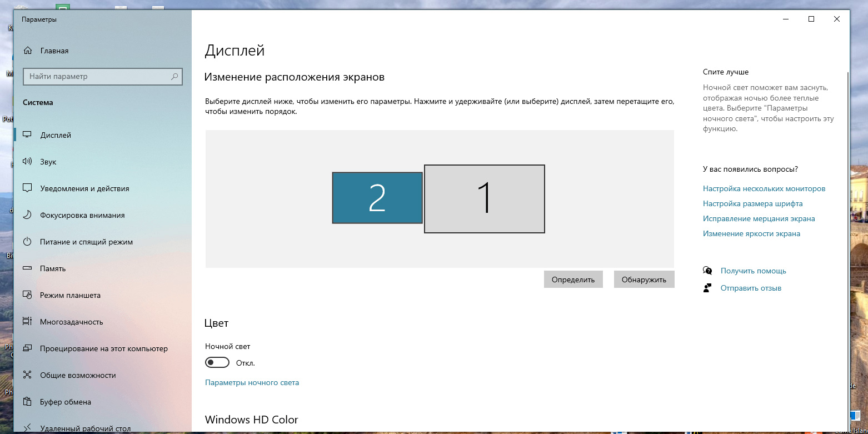Image resolution: width=868 pixels, height=434 pixels.
Task: Click the Определить button
Action: (x=573, y=280)
